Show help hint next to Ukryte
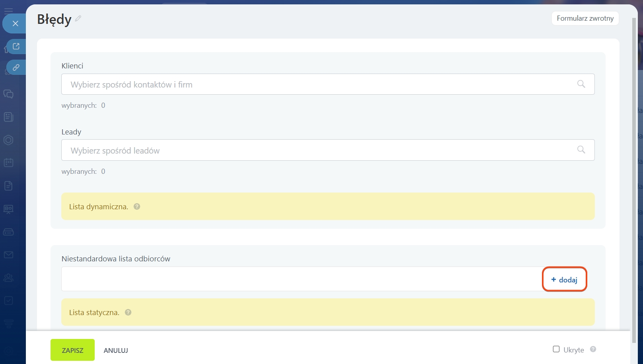This screenshot has width=643, height=364. point(593,349)
